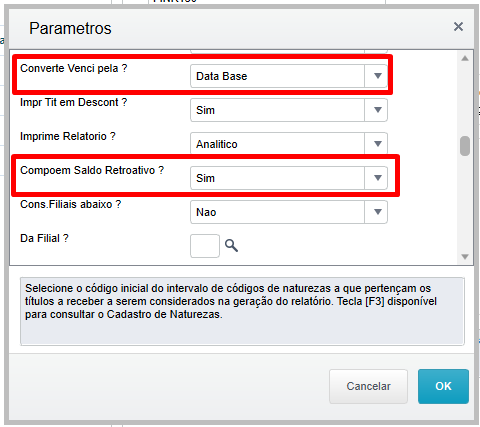Open the Compoem Saldo Retroativo dropdown arrow
The width and height of the screenshot is (480, 427).
point(377,178)
